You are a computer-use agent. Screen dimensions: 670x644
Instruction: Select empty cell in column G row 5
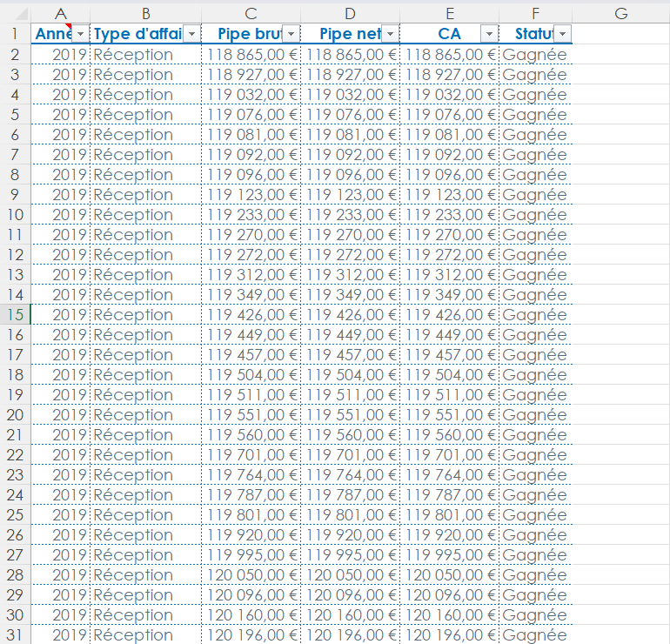(620, 115)
